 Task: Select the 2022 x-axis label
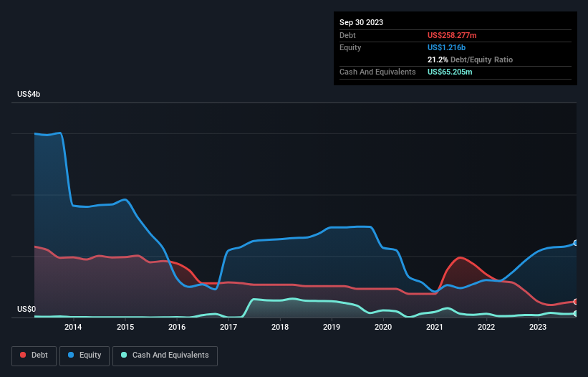(486, 327)
